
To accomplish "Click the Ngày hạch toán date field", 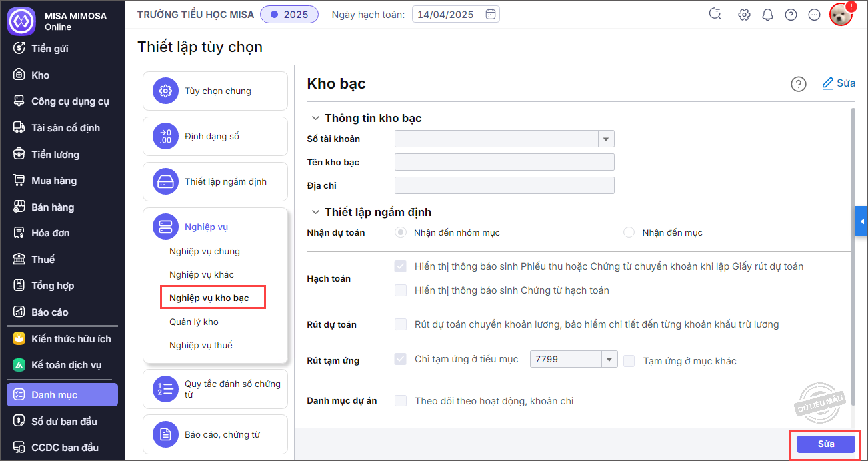I will click(456, 14).
